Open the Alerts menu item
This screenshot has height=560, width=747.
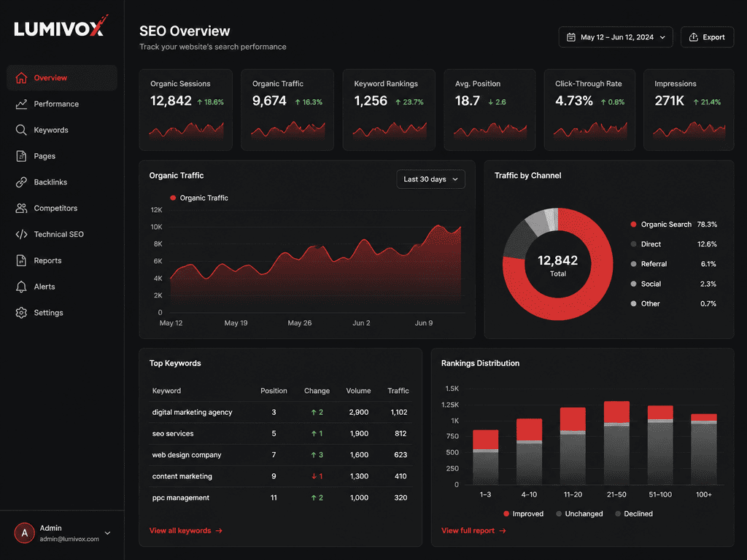pos(62,287)
